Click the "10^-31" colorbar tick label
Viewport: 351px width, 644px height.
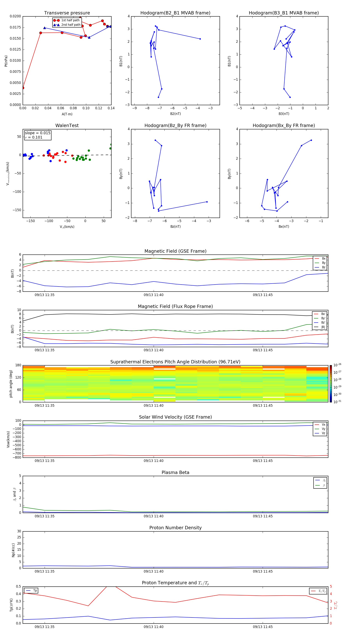pos(337,402)
